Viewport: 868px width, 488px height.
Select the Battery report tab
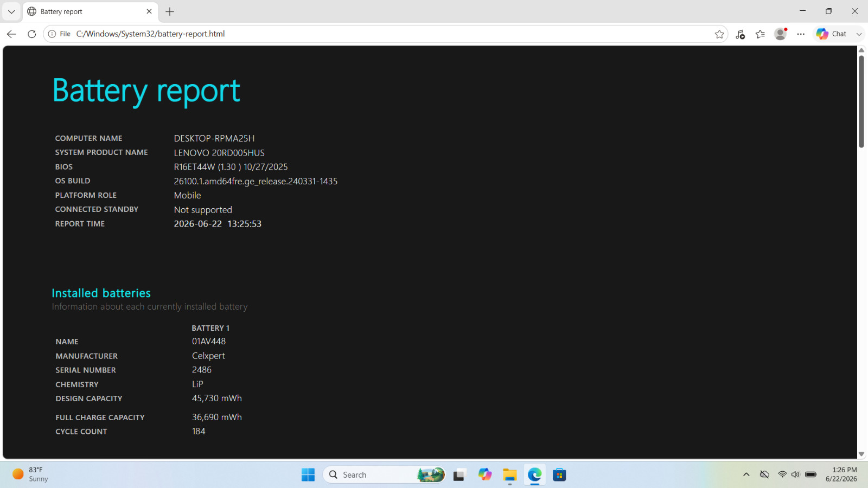(x=90, y=11)
